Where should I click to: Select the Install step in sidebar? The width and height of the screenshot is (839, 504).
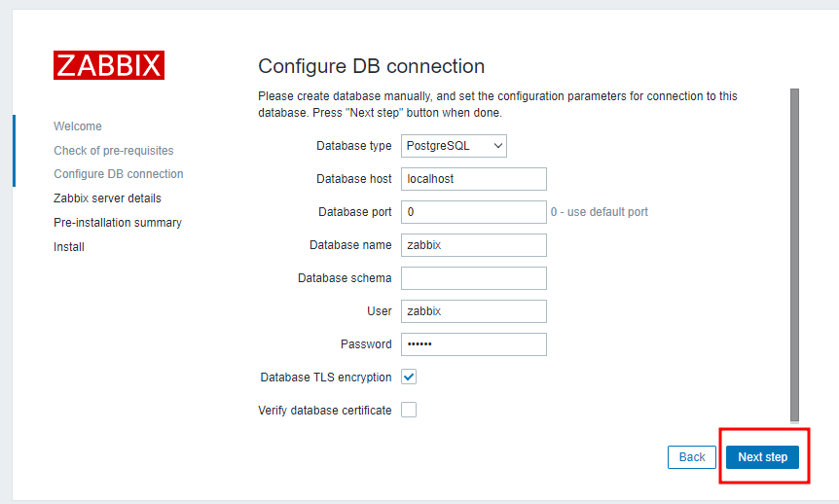point(69,247)
